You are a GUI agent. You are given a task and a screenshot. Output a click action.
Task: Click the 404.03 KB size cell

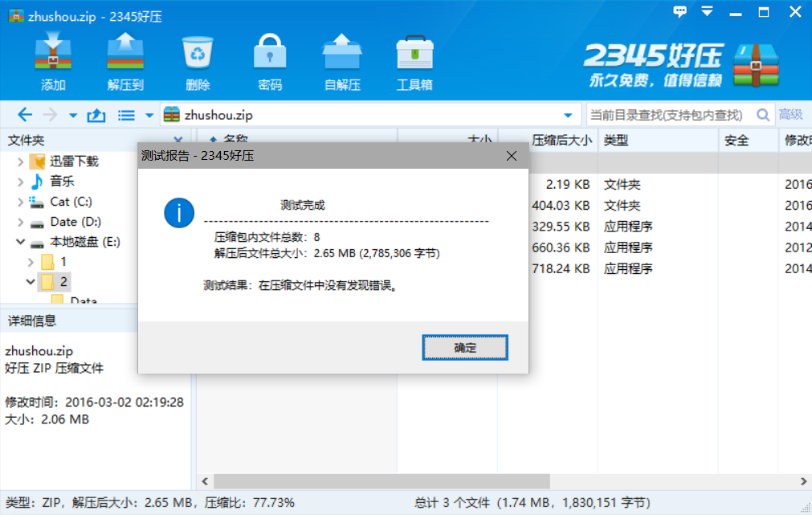(x=561, y=206)
